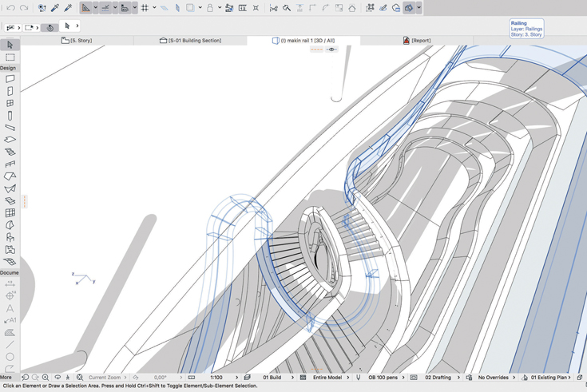Screen dimensions: 587x392
Task: Choose the Column tool
Action: (10, 115)
